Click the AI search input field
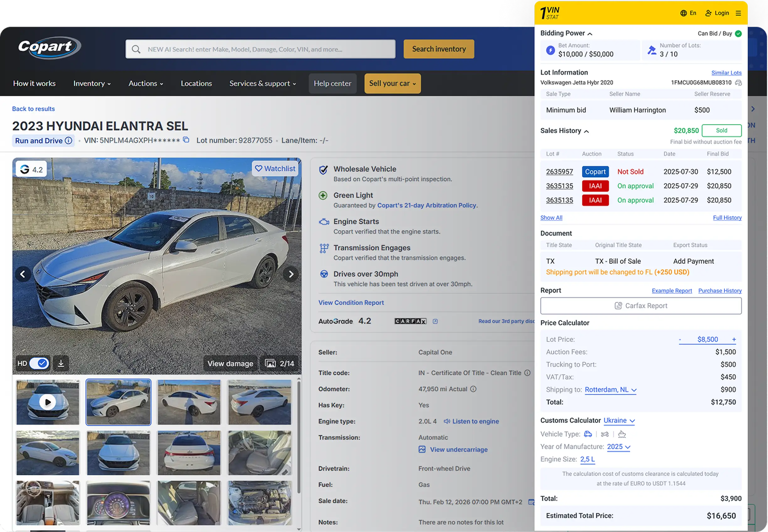 coord(260,49)
